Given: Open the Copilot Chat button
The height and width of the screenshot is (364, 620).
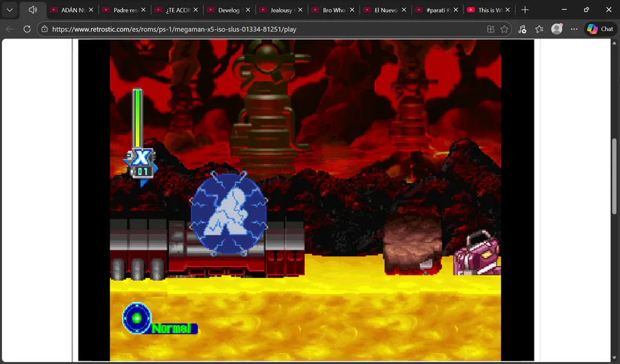Looking at the screenshot, I should 600,29.
